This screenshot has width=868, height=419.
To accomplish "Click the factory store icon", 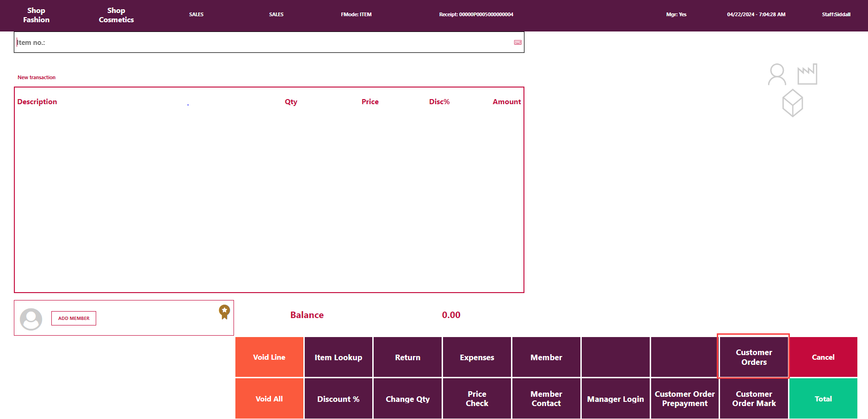I will coord(807,74).
